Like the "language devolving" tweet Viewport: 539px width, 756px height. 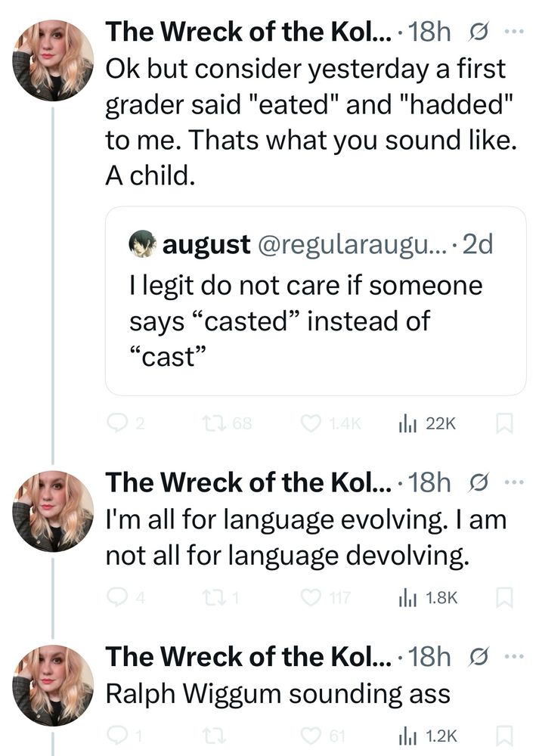coord(311,598)
